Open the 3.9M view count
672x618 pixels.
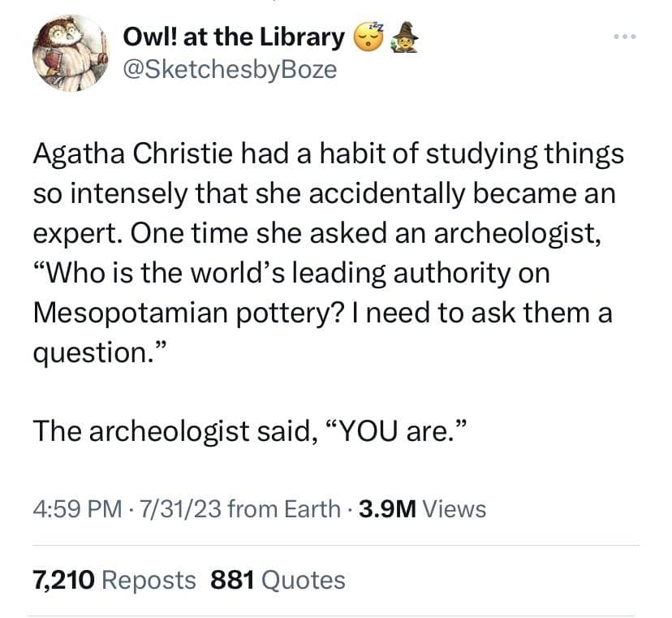coord(386,509)
